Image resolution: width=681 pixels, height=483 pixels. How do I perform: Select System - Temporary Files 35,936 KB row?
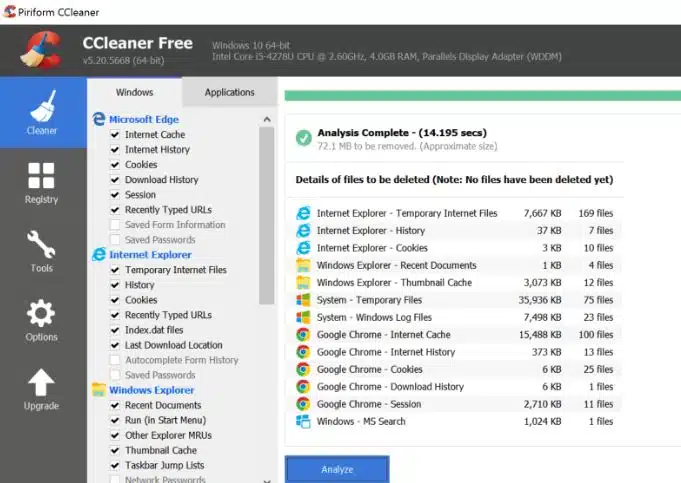coord(455,300)
